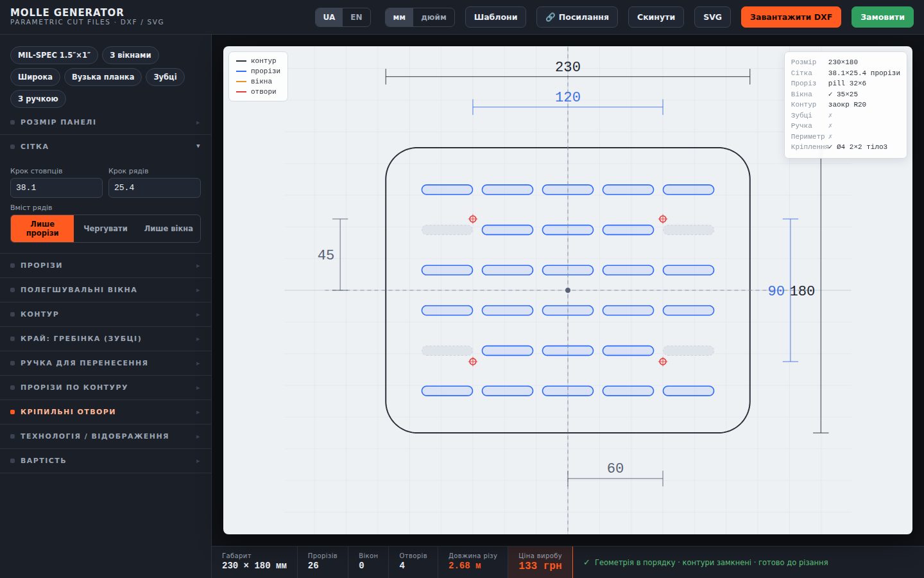
Task: Switch language to EN
Action: coord(356,17)
